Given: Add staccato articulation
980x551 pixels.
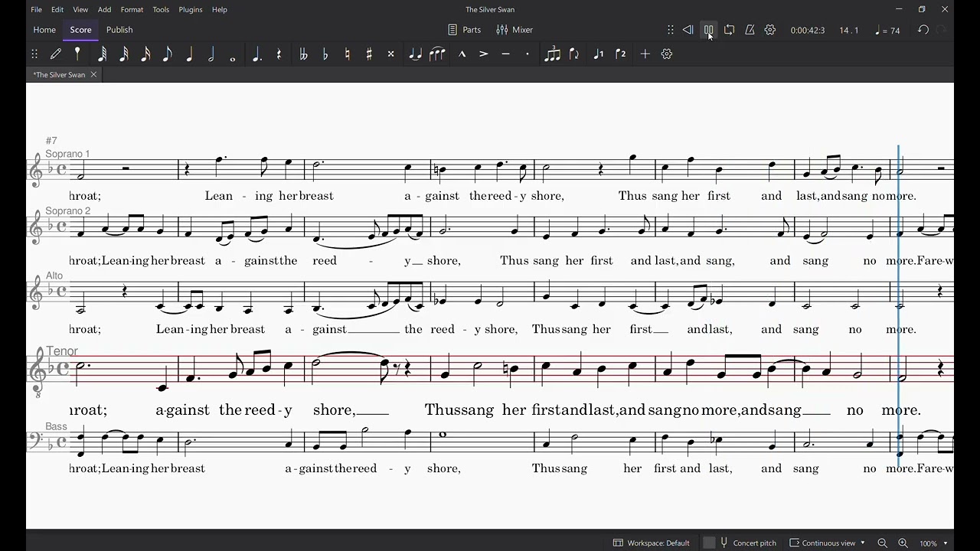Looking at the screenshot, I should click(x=527, y=54).
